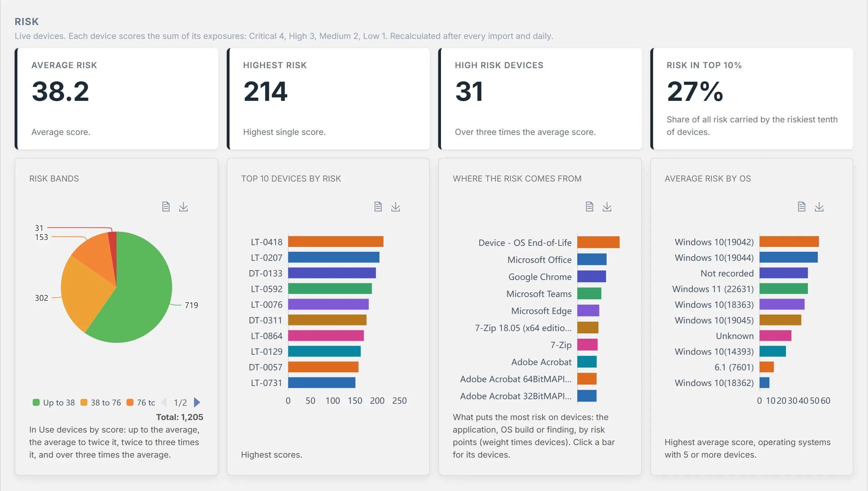The height and width of the screenshot is (491, 868).
Task: Click the High Risk Devices 31 card
Action: pos(540,99)
